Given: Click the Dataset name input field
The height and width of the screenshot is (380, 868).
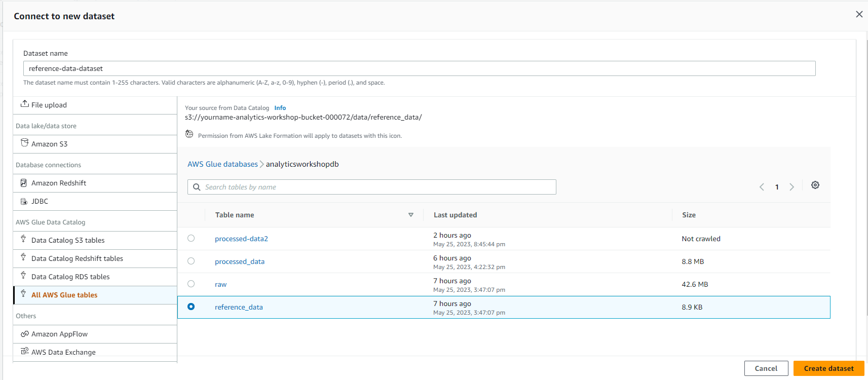Looking at the screenshot, I should coord(420,68).
